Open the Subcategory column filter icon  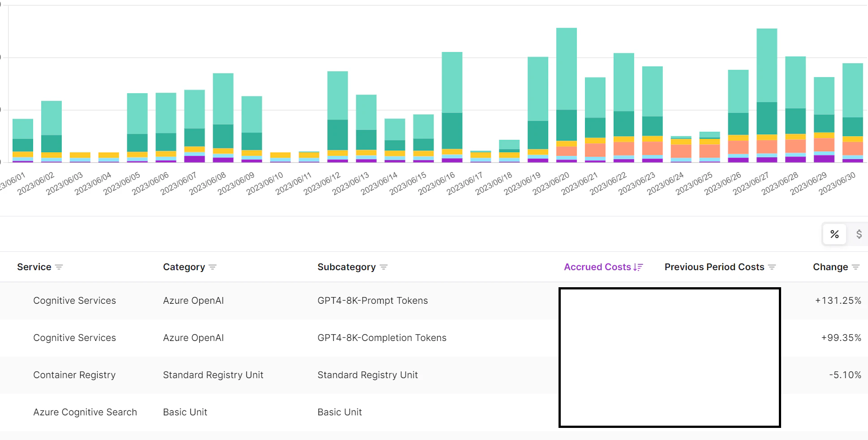tap(383, 267)
